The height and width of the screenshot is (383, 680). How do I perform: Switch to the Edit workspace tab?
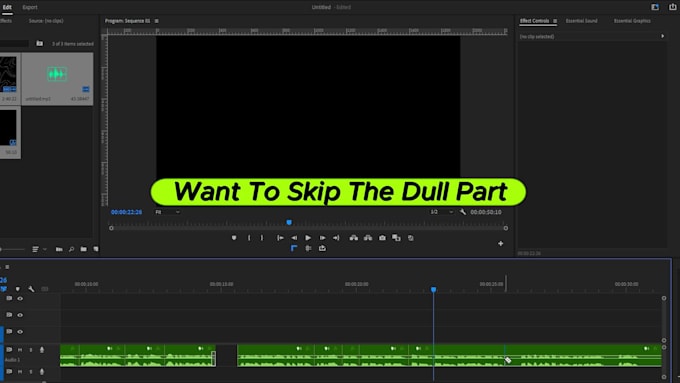coord(7,7)
